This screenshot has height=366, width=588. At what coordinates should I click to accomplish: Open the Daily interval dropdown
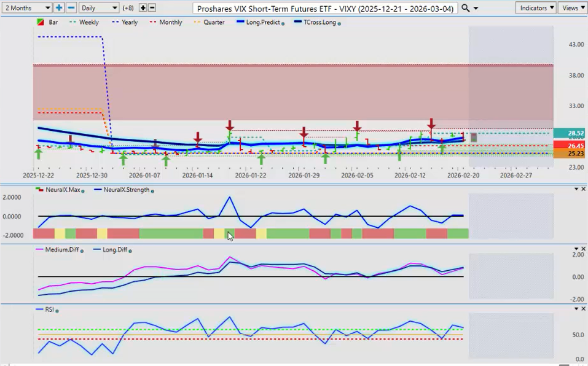99,8
